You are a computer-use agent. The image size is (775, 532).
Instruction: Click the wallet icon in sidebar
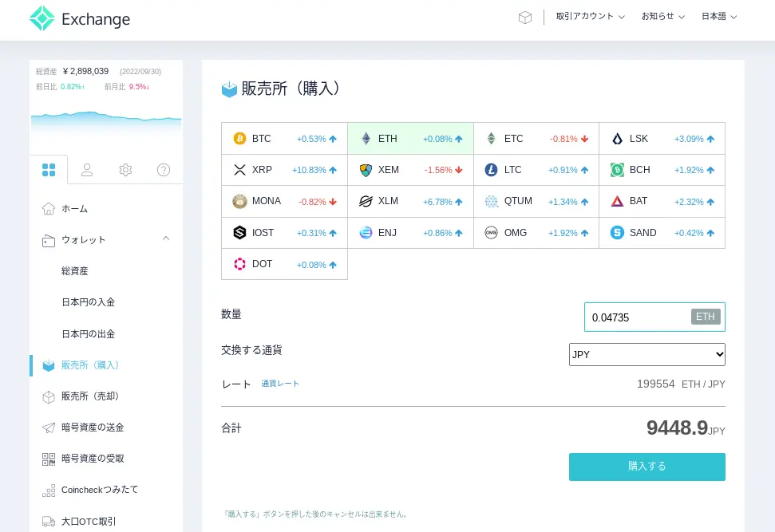point(49,241)
